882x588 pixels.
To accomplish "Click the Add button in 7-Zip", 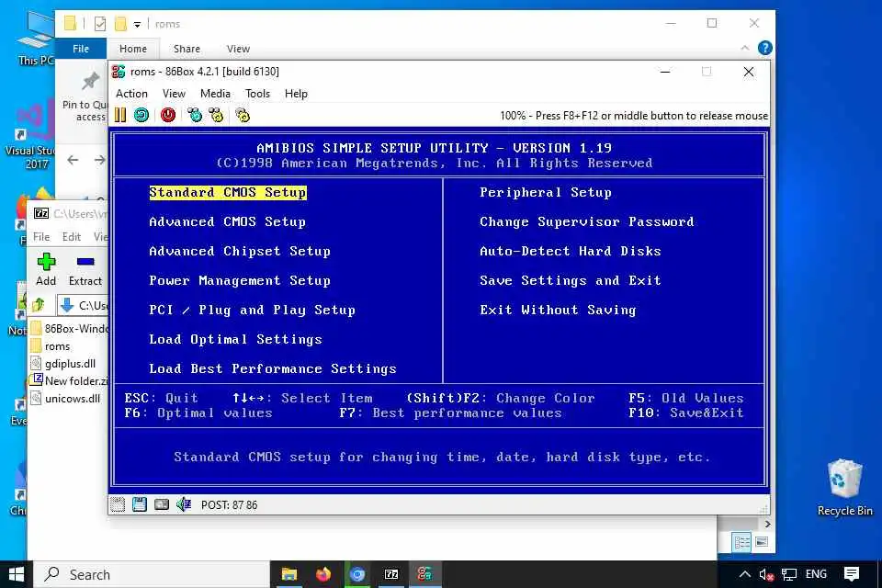I will pos(46,269).
